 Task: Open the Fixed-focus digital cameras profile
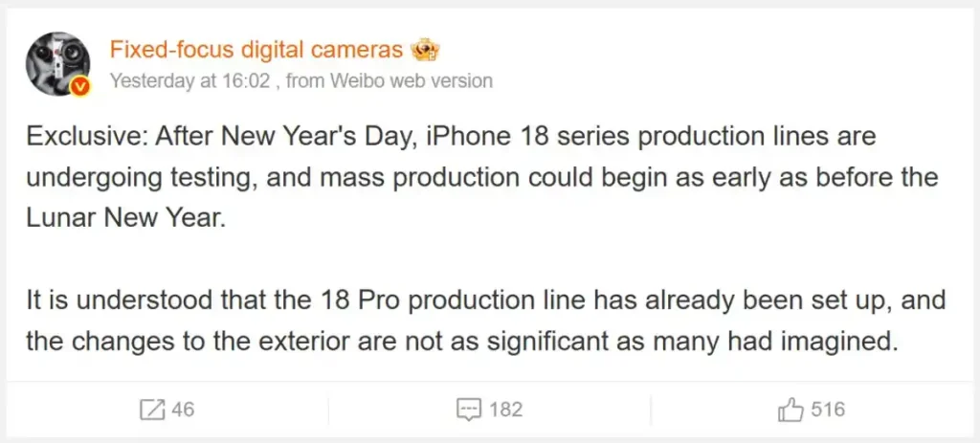click(x=256, y=51)
